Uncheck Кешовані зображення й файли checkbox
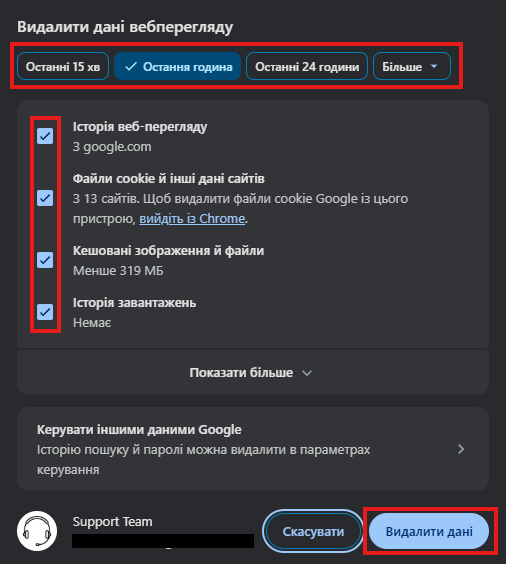506x564 pixels. 45,260
